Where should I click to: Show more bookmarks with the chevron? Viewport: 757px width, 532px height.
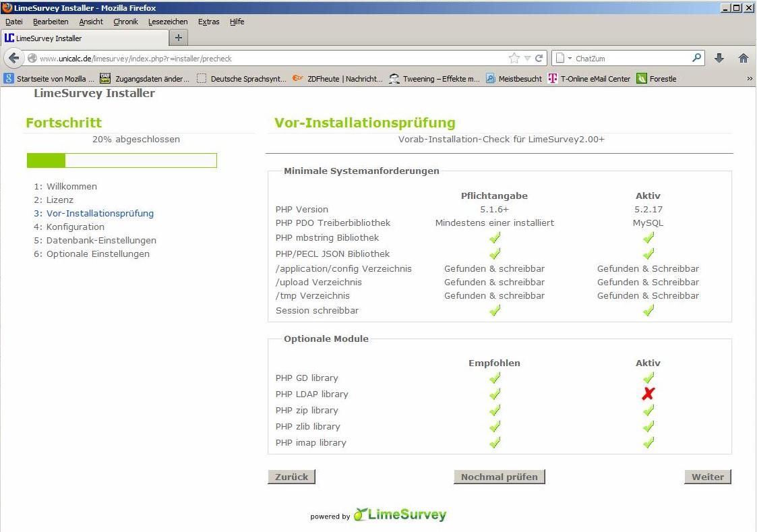pos(750,79)
